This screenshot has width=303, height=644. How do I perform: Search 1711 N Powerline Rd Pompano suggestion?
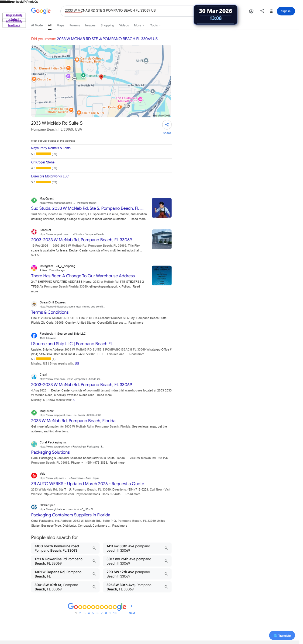(x=65, y=561)
